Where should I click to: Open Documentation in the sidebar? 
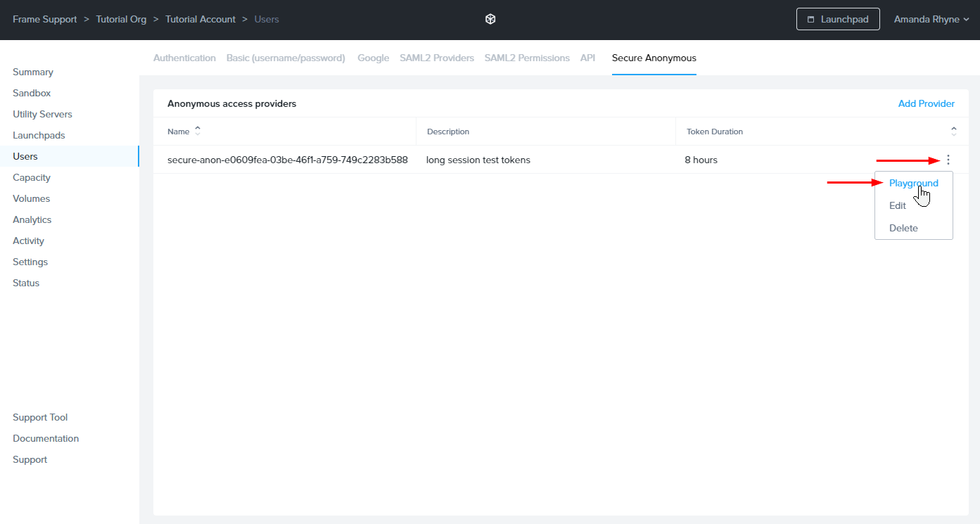(46, 438)
